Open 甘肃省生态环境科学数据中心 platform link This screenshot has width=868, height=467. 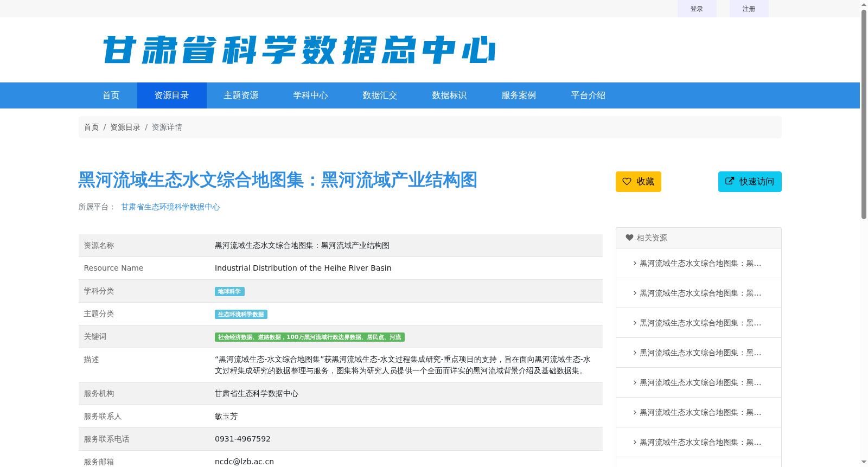click(x=170, y=207)
